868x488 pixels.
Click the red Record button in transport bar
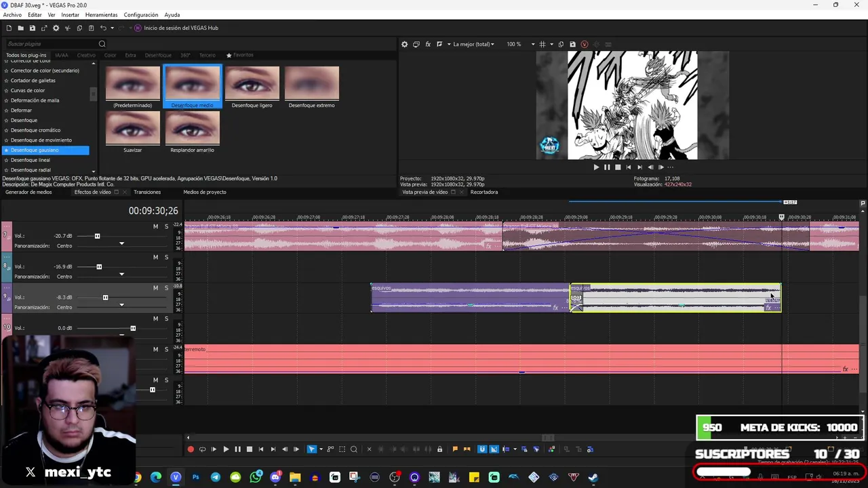pyautogui.click(x=191, y=449)
